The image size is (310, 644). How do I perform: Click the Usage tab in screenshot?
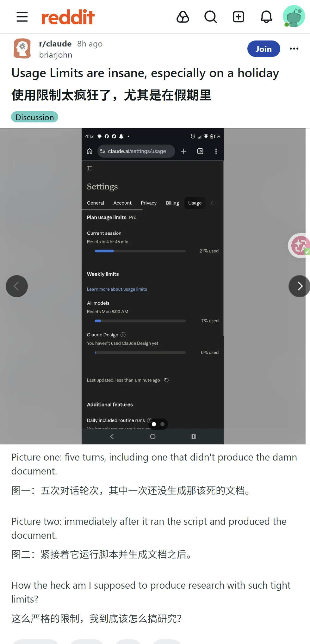coord(195,203)
